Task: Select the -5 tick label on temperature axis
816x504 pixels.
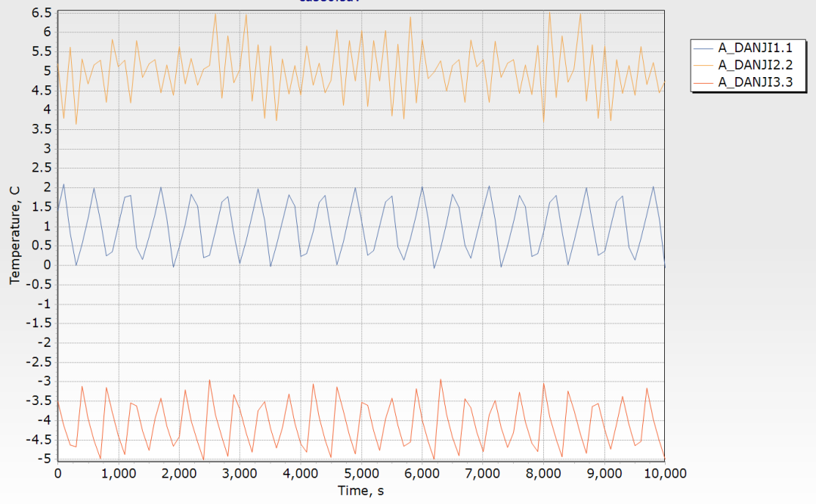Action: [x=45, y=459]
